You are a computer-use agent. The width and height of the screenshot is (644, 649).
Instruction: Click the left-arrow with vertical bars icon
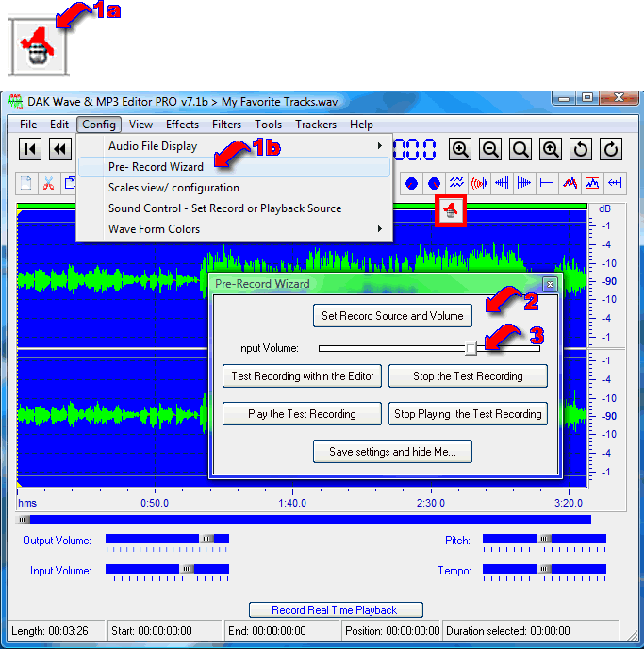[615, 183]
